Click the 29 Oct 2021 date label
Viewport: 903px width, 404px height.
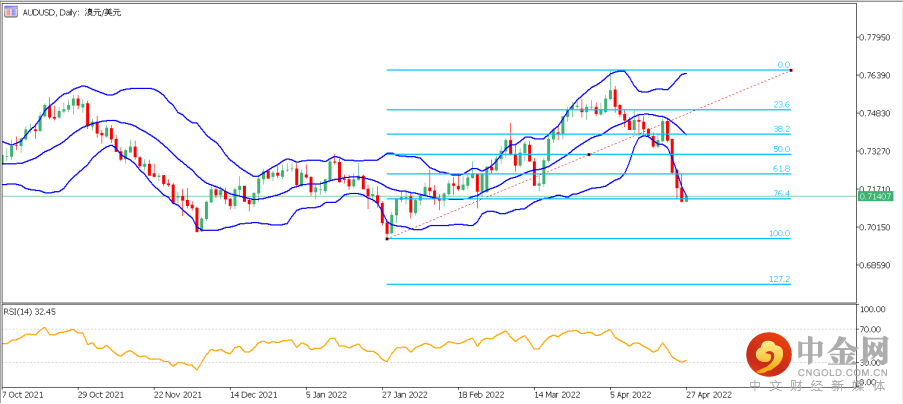100,395
